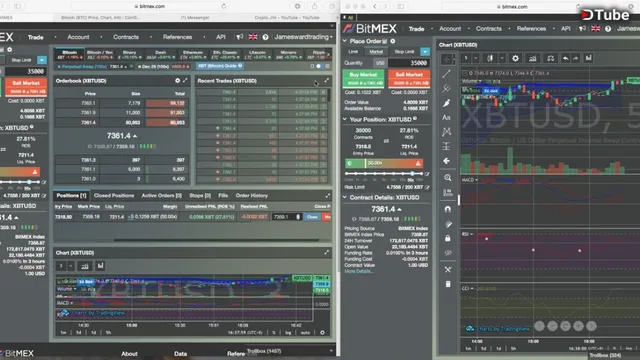Undo last chart action
The image size is (640, 360).
pyautogui.click(x=565, y=58)
